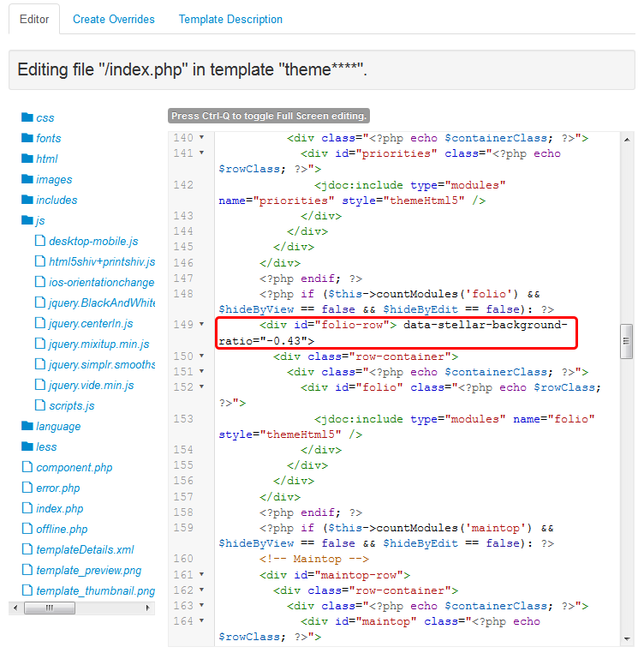This screenshot has width=644, height=659.
Task: Collapse code fold arrow at line 149
Action: click(x=201, y=325)
